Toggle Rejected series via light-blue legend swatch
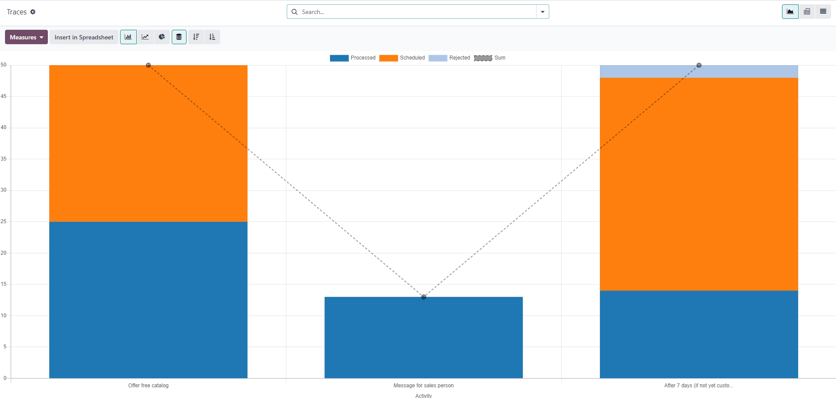This screenshot has width=836, height=398. point(438,58)
